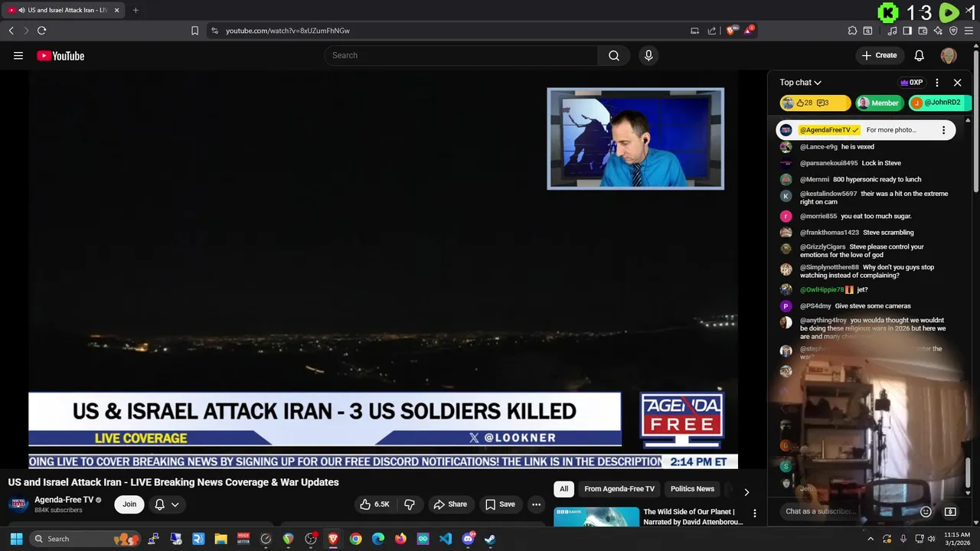
Task: Open Brave Playlist music note icon
Action: 892,31
